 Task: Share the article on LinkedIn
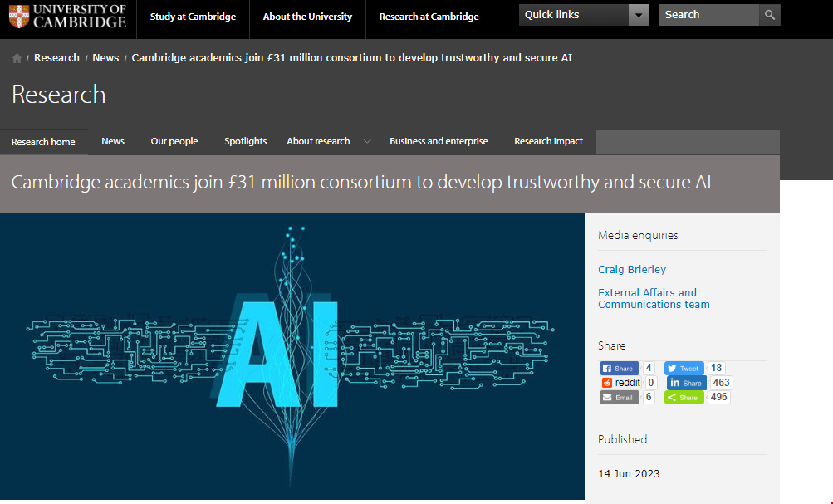686,383
